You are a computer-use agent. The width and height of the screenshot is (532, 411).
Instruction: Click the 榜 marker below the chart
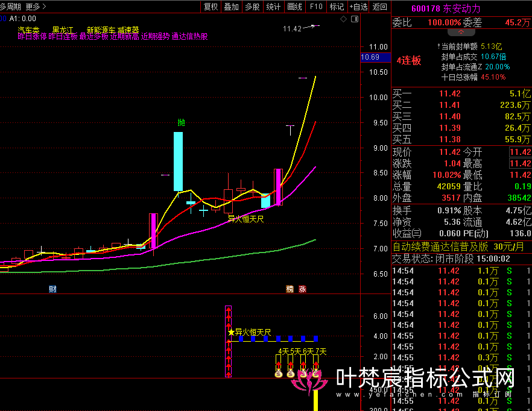(x=290, y=289)
